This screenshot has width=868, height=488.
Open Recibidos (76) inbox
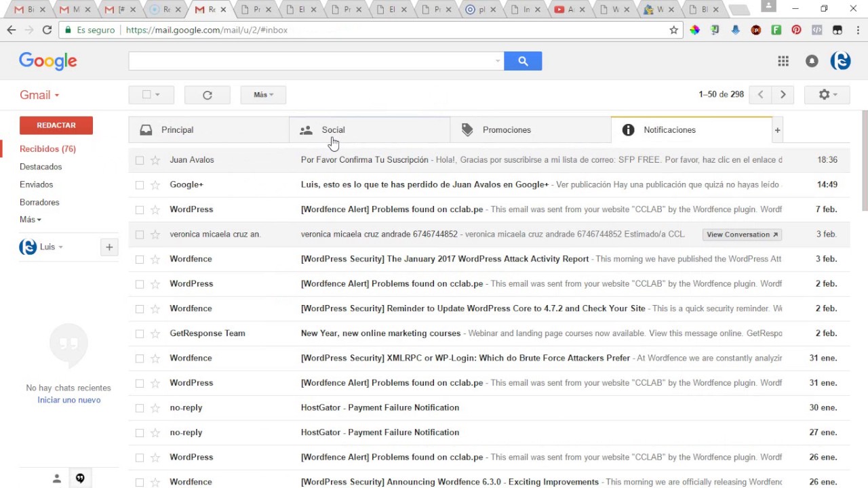(47, 149)
